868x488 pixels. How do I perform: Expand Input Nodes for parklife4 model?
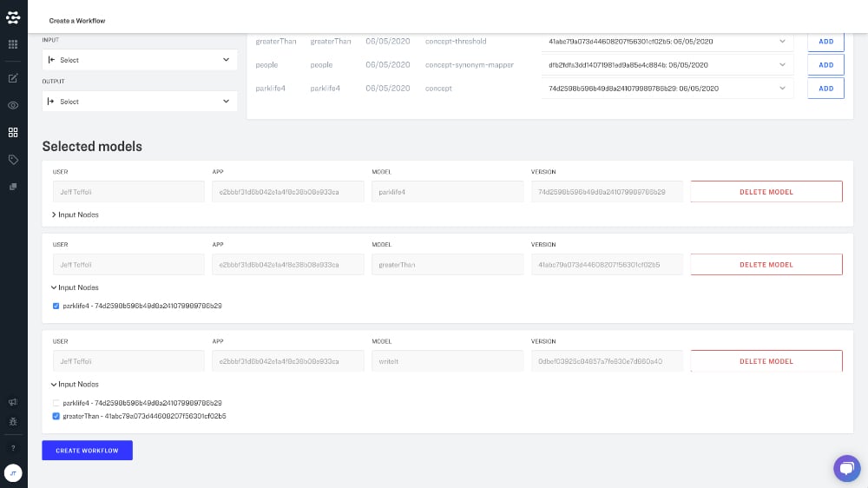(76, 214)
